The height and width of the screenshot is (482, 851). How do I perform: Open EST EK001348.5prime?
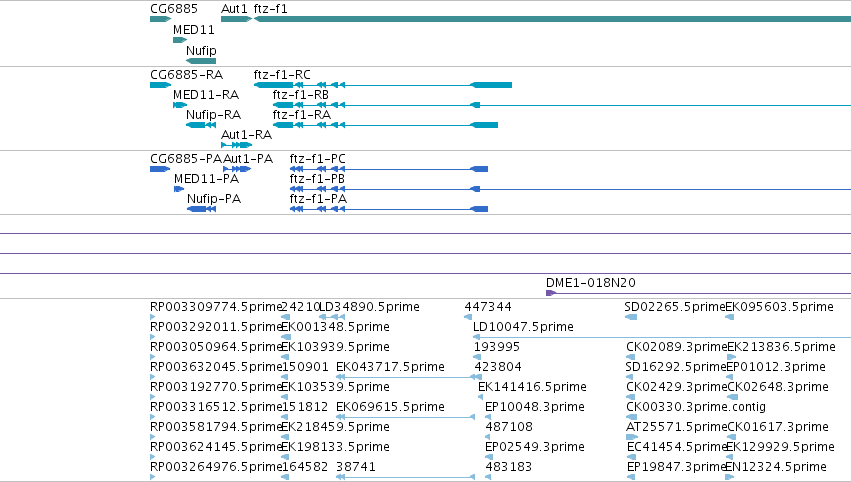click(335, 327)
